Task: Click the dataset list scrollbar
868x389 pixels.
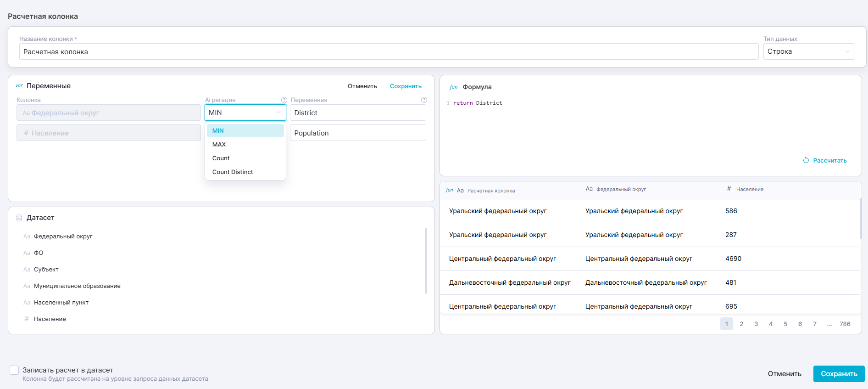Action: [x=426, y=260]
